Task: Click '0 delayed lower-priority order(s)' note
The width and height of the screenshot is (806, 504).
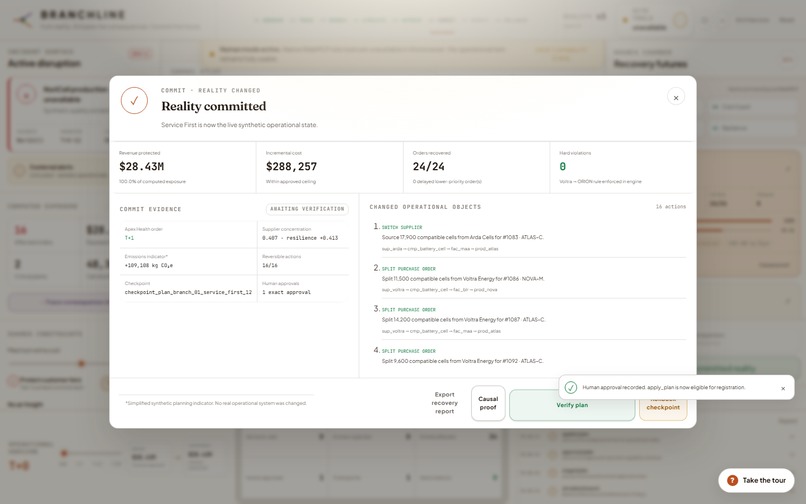Action: coord(447,182)
